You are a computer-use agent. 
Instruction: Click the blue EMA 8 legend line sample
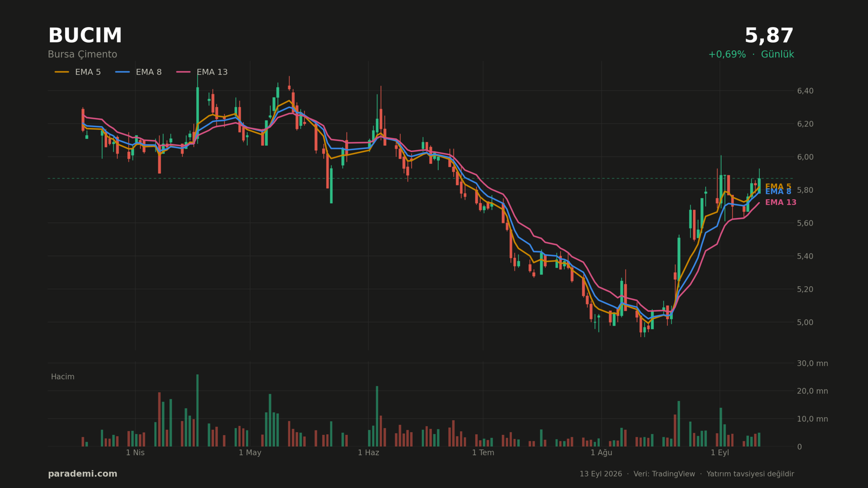coord(123,72)
